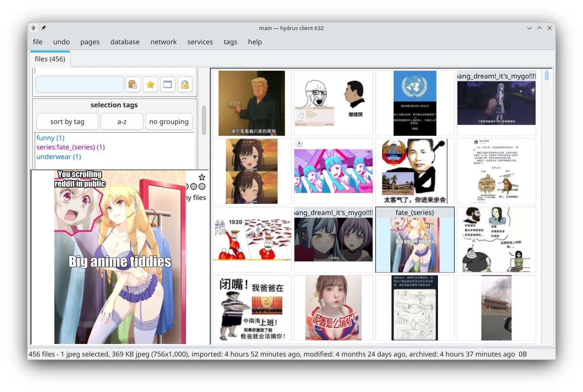The image size is (583, 392).
Task: Click inside the tag search input field
Action: (79, 84)
